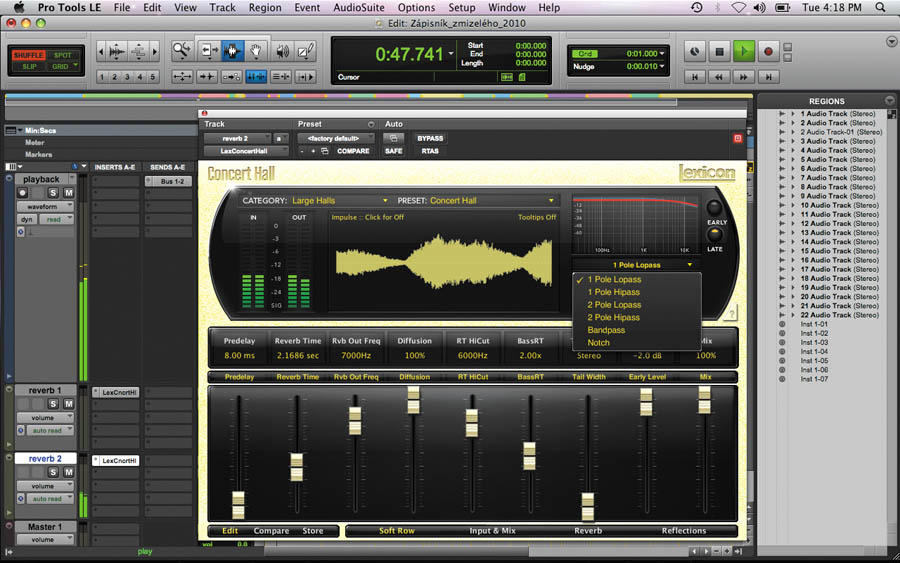
Task: Click the Reverb Time fader handle
Action: click(296, 467)
